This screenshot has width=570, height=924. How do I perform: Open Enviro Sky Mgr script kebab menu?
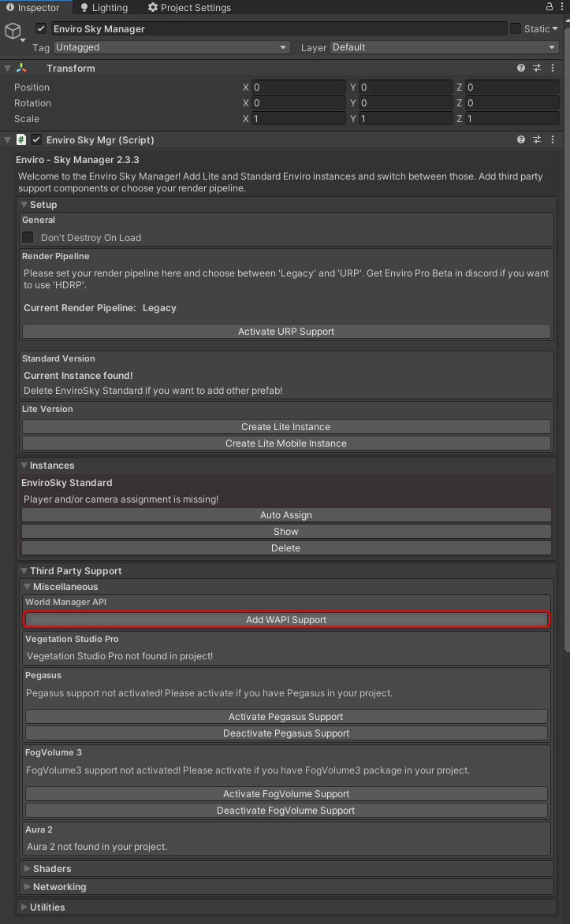click(x=552, y=140)
